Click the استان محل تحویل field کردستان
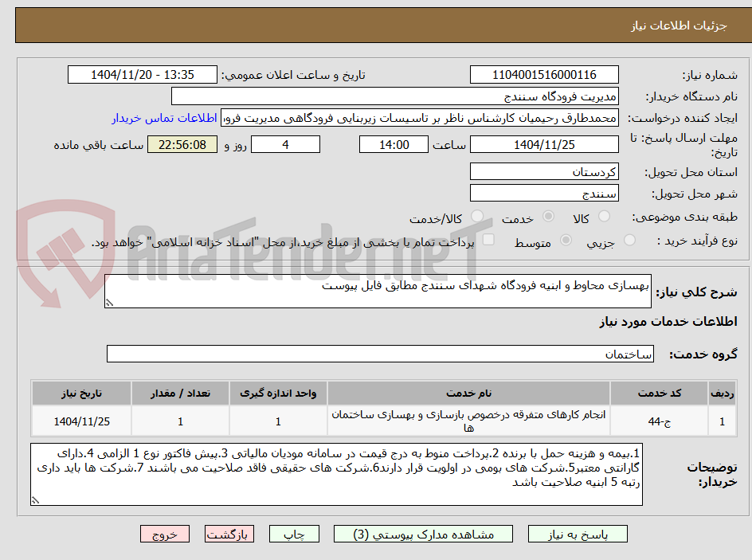Screen dimensions: 752x560 [x=544, y=171]
